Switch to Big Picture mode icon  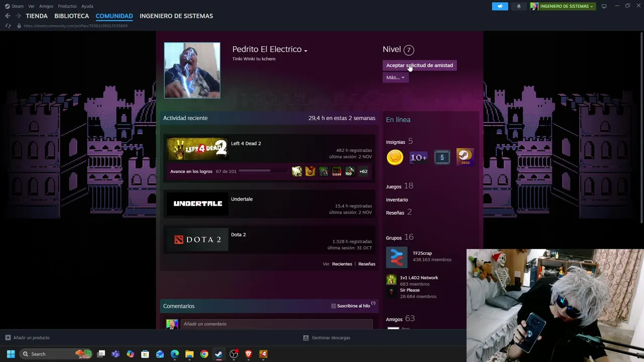(x=604, y=6)
